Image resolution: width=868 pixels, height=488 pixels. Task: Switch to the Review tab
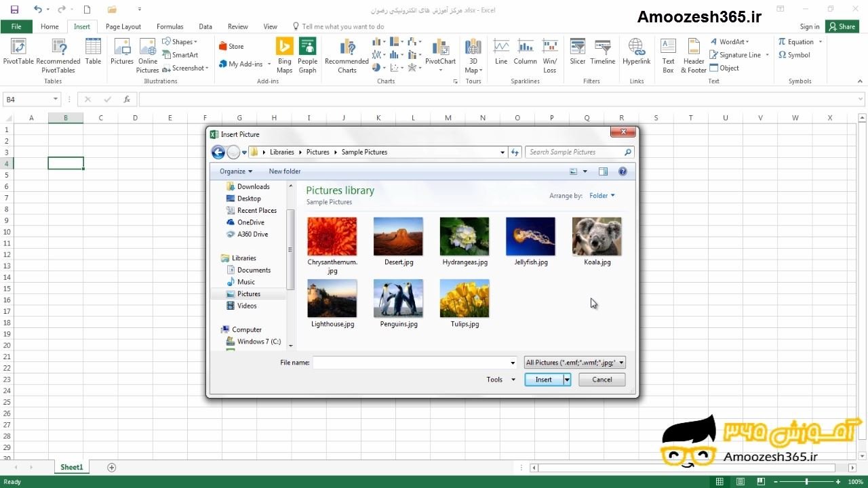pyautogui.click(x=238, y=26)
